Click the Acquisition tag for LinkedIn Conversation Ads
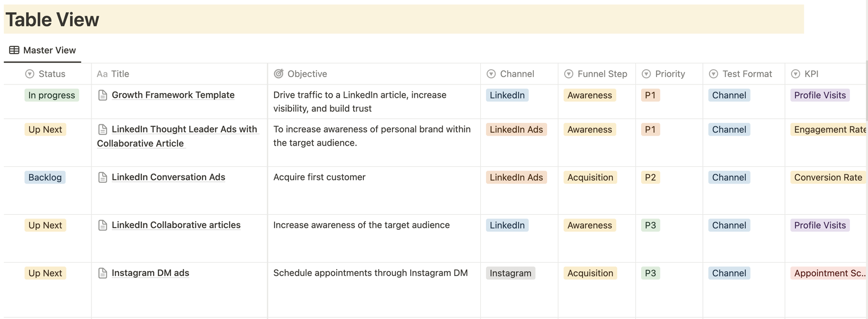 (x=590, y=177)
